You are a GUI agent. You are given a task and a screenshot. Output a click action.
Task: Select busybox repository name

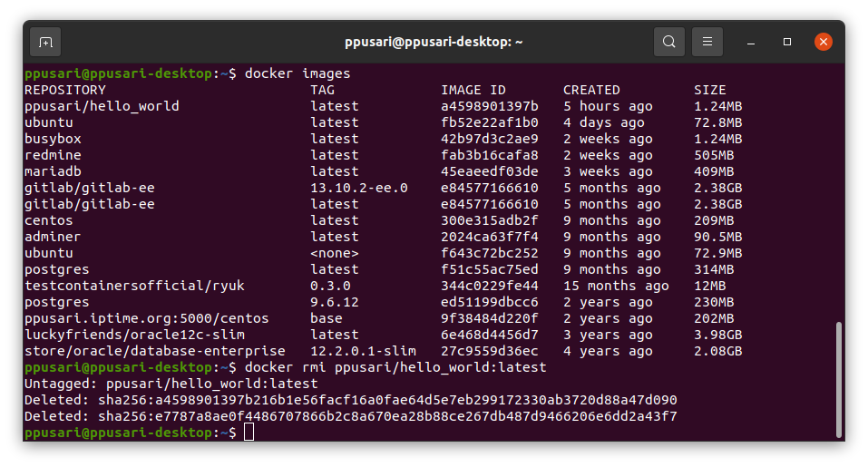coord(53,139)
